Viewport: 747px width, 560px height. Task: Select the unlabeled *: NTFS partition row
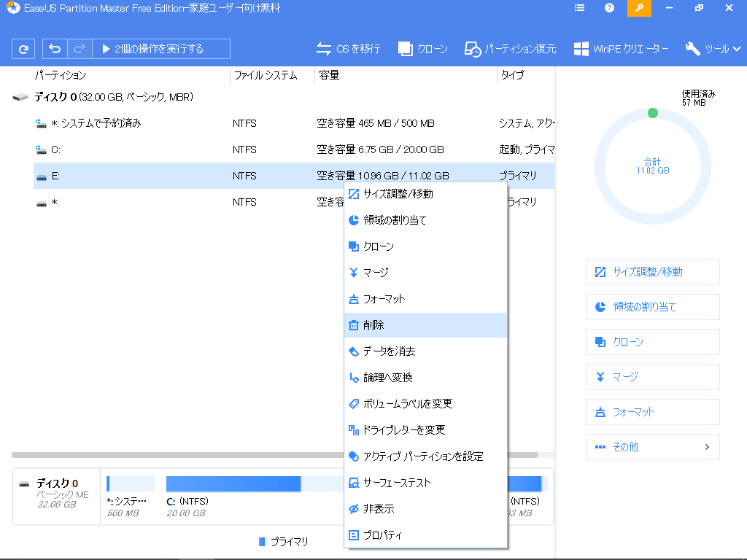(x=294, y=202)
